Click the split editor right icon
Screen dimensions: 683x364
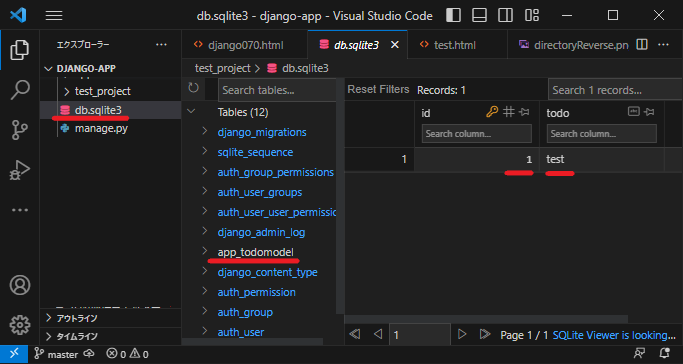tap(642, 44)
